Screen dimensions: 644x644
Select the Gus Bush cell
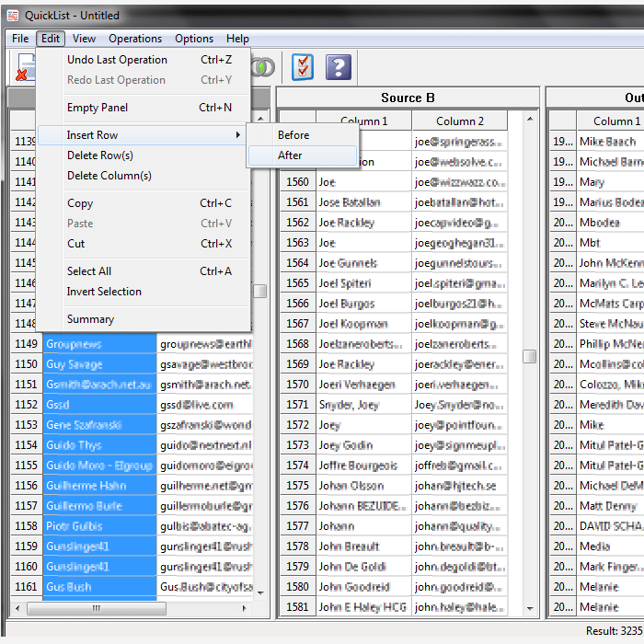(x=99, y=587)
